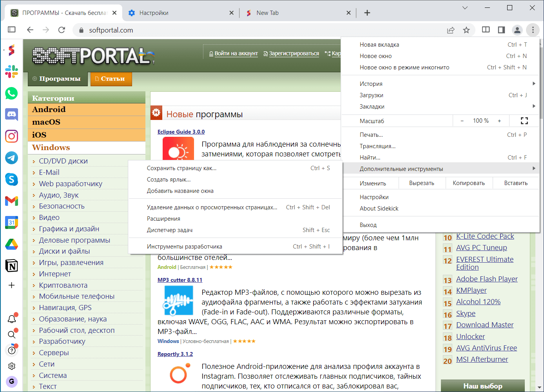Open Настройки from the browser menu

pos(441,197)
